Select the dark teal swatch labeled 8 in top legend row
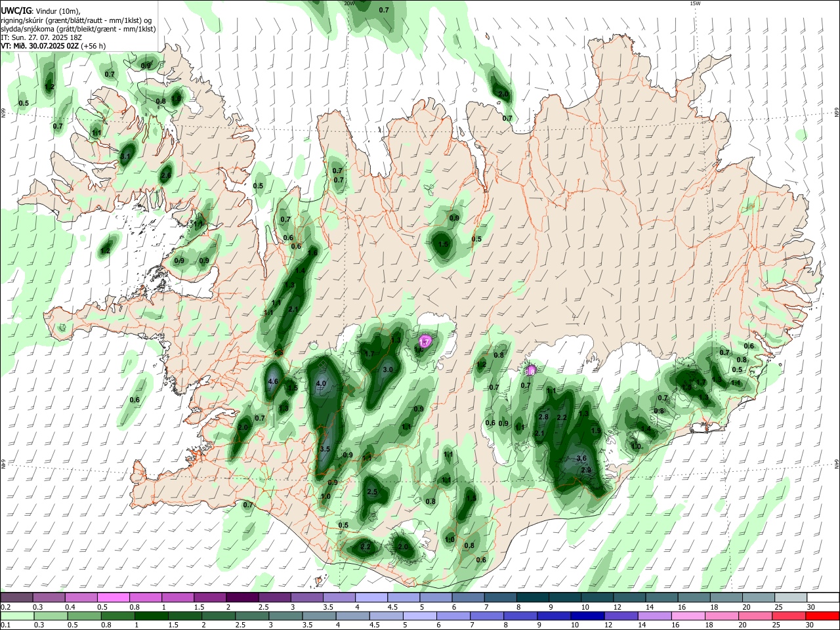Image resolution: width=840 pixels, height=630 pixels. 532,597
